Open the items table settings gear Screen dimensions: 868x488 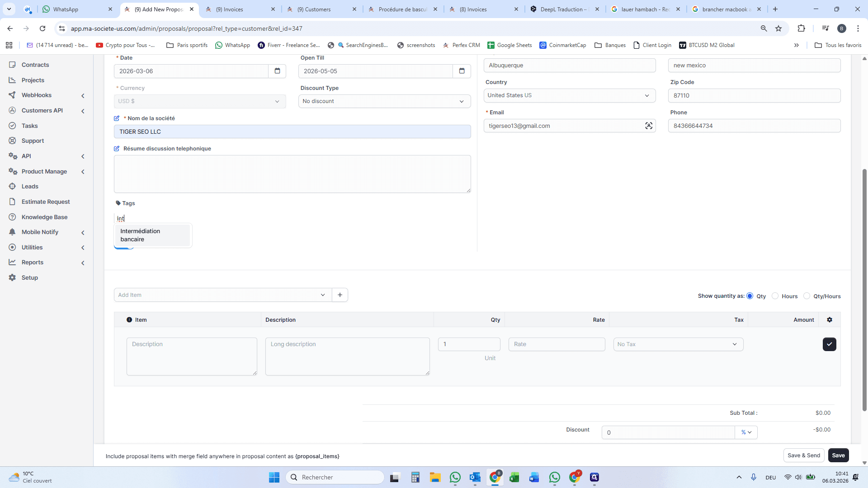tap(830, 320)
